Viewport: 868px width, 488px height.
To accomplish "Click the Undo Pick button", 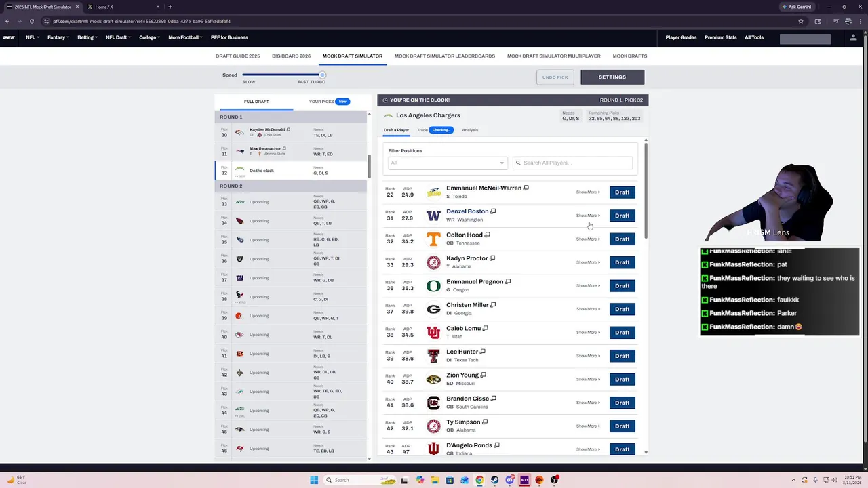I will 555,77.
